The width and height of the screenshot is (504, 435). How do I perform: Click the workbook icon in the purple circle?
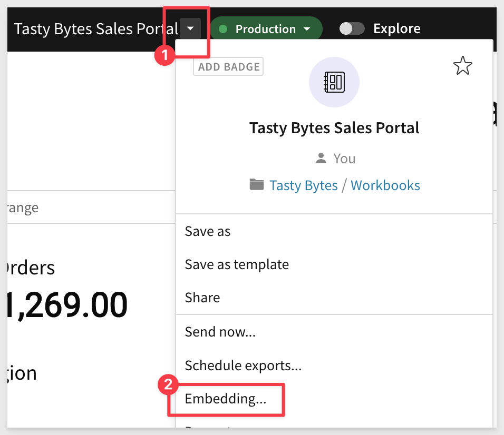pyautogui.click(x=334, y=82)
